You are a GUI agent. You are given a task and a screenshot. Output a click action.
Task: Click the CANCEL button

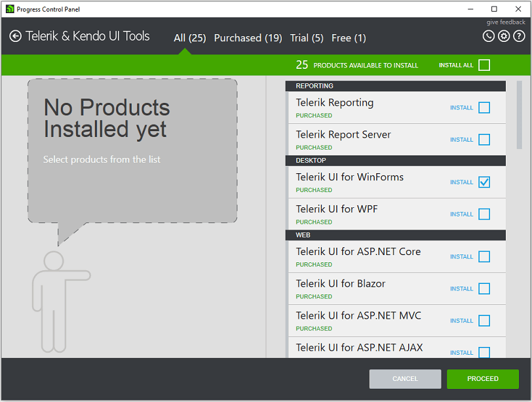click(x=405, y=379)
